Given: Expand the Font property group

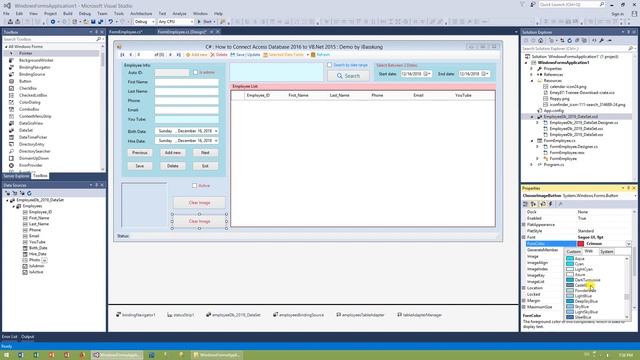Looking at the screenshot, I should click(524, 237).
